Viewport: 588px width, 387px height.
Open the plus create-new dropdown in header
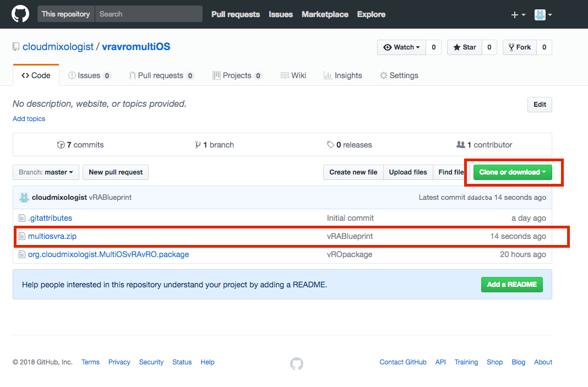pos(518,15)
